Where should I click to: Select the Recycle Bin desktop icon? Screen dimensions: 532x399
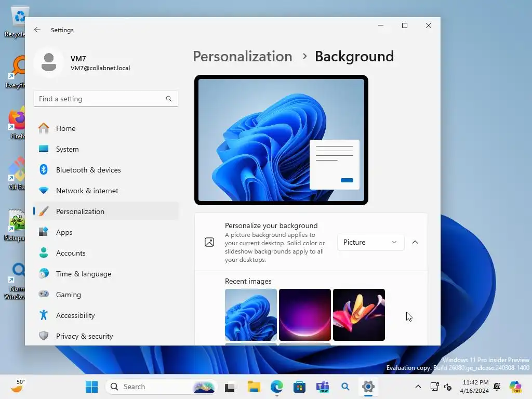(x=15, y=22)
